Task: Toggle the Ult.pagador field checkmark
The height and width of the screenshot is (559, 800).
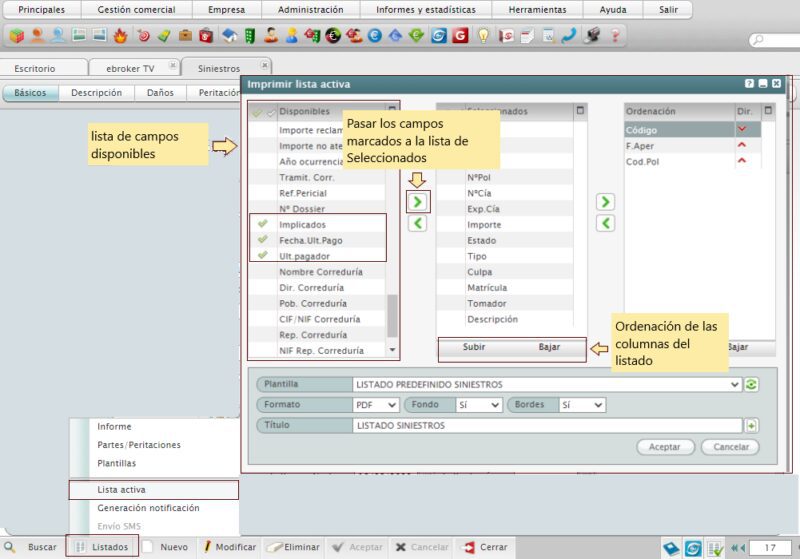Action: tap(262, 256)
